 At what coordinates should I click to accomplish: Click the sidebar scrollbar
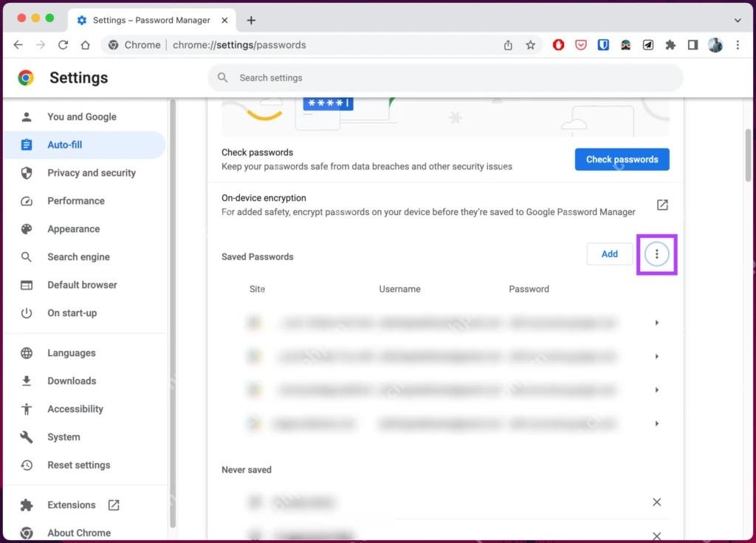(173, 314)
